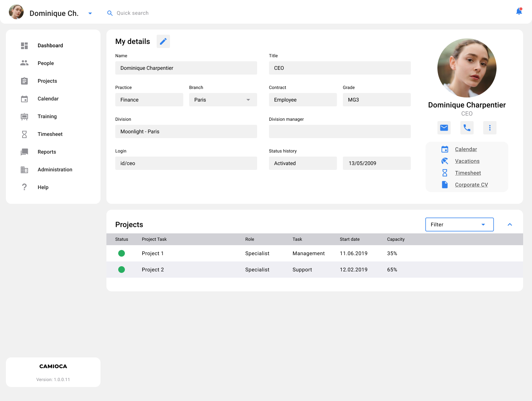
Task: Click the email envelope icon under profile
Action: click(x=444, y=128)
